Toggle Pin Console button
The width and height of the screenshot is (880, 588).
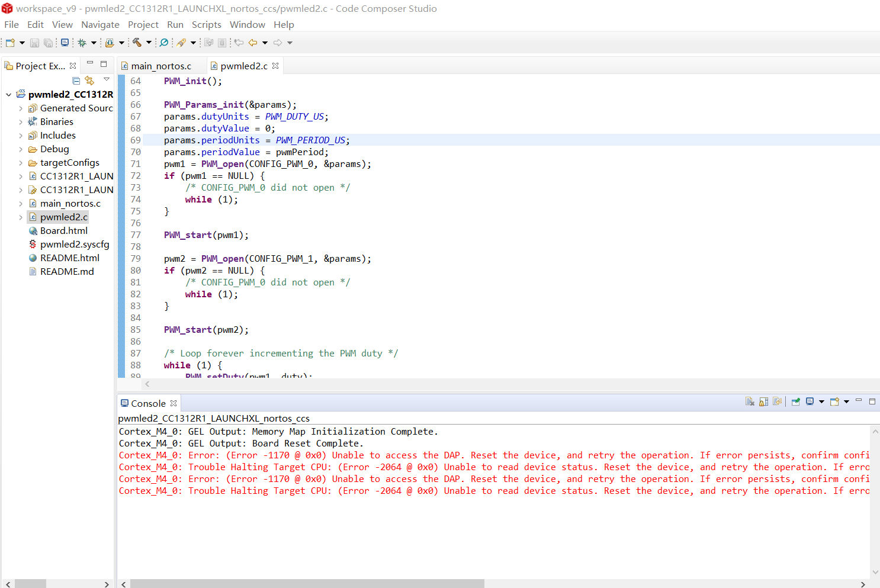(x=795, y=402)
